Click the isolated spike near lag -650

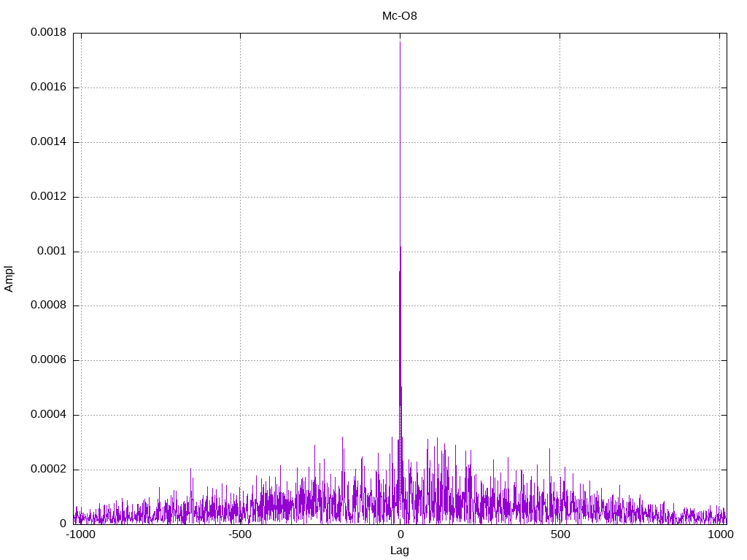(x=191, y=470)
